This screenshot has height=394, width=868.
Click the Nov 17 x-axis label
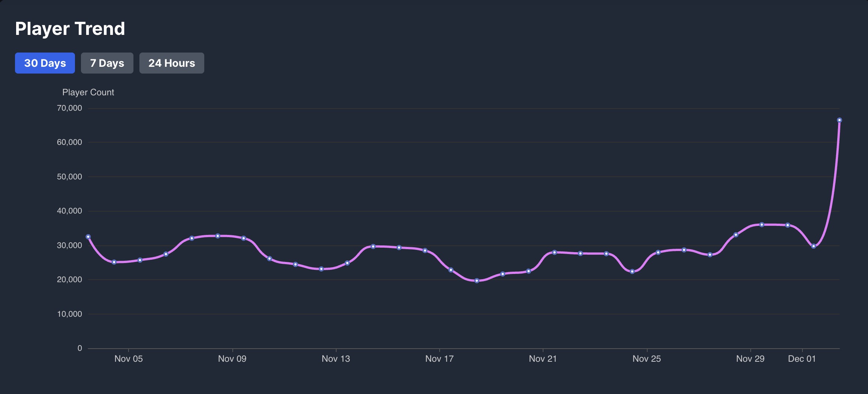tap(439, 359)
